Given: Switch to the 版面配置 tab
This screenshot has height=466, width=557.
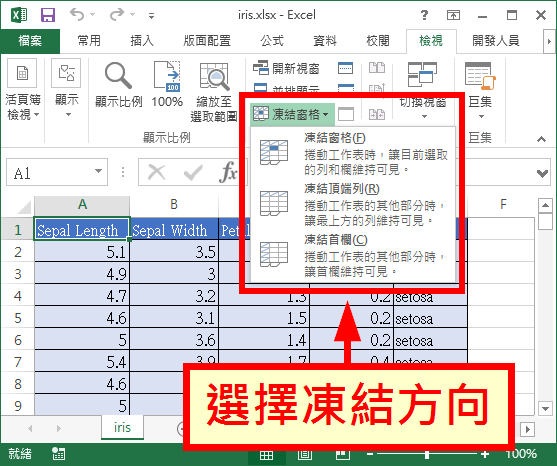Looking at the screenshot, I should pyautogui.click(x=207, y=41).
